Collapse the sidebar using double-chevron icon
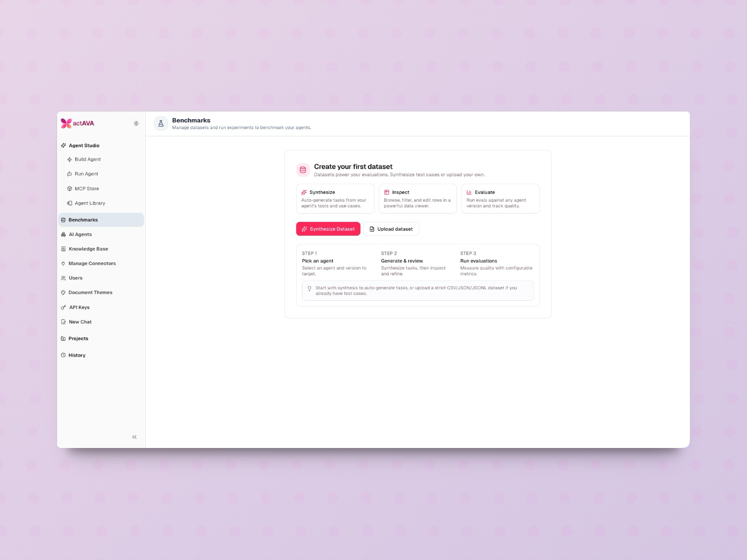 click(134, 437)
